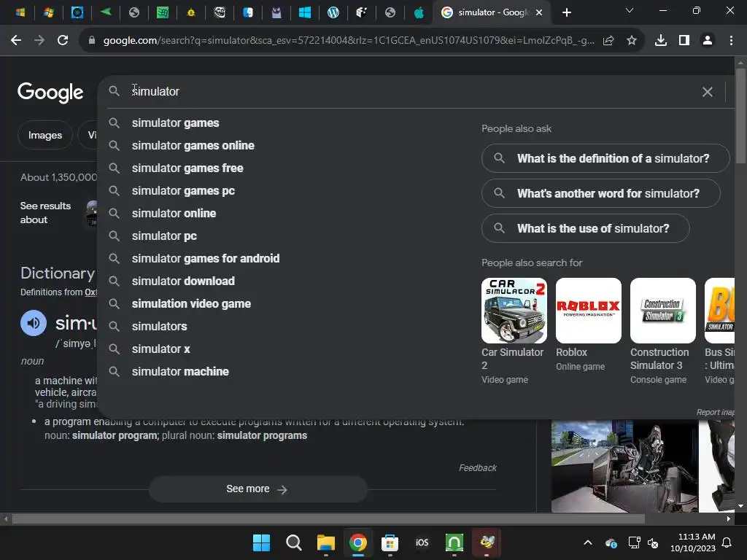Image resolution: width=747 pixels, height=560 pixels.
Task: Open Microsoft Store from taskbar
Action: pyautogui.click(x=390, y=542)
